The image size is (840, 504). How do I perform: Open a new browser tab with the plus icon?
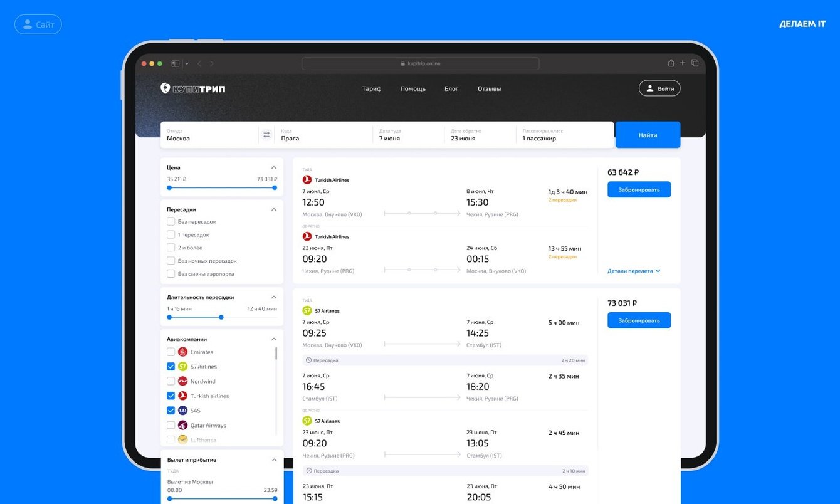pyautogui.click(x=683, y=63)
